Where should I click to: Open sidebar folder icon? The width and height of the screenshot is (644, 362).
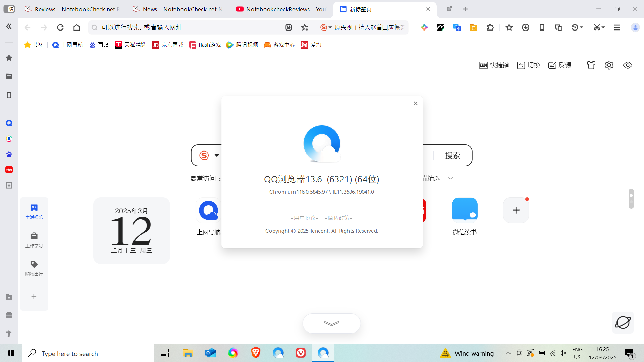pyautogui.click(x=9, y=76)
